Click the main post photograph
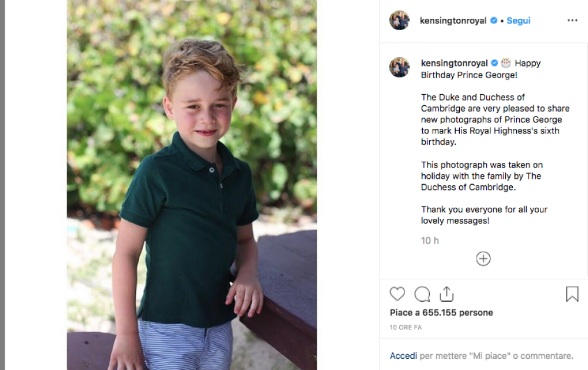This screenshot has width=588, height=370. pos(192,185)
